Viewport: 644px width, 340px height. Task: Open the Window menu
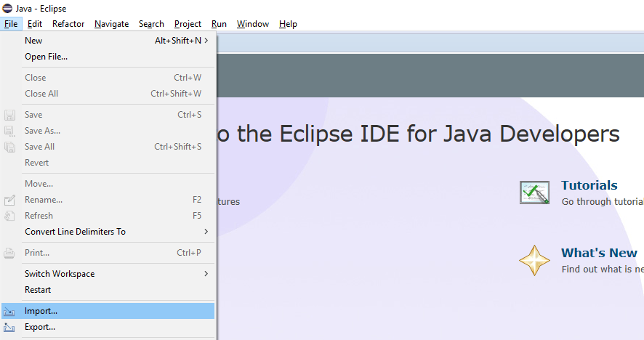pyautogui.click(x=253, y=24)
